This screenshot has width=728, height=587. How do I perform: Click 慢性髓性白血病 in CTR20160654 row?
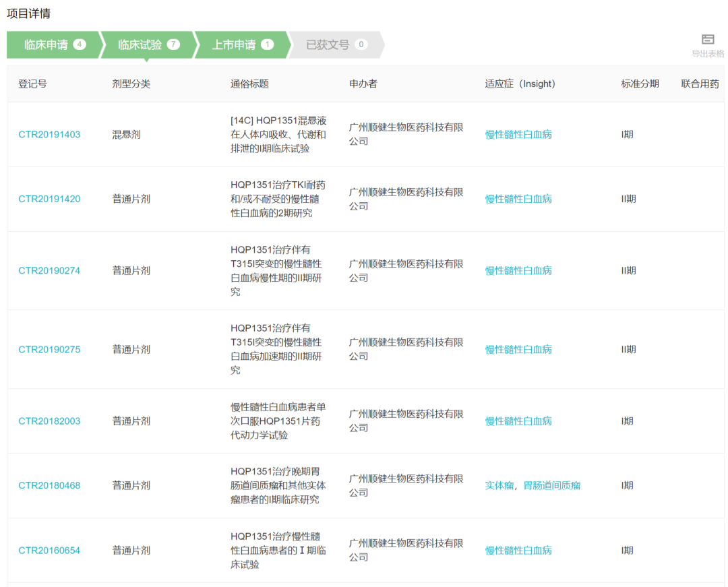[518, 551]
